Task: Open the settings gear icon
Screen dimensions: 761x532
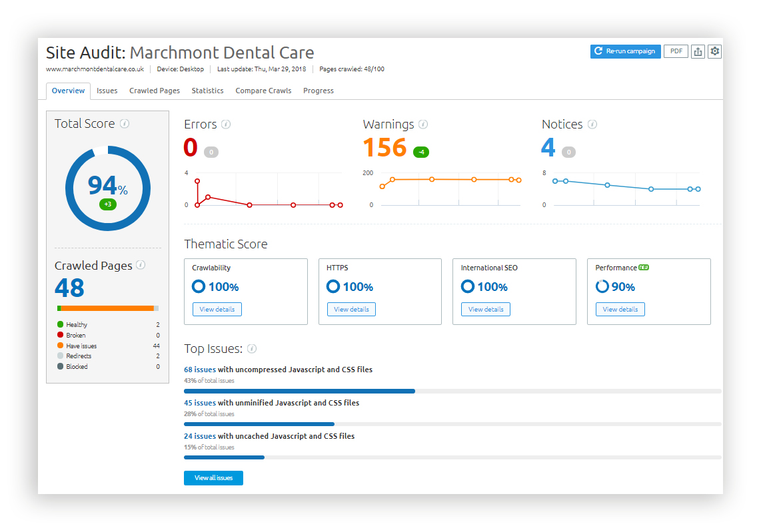Action: (x=715, y=51)
